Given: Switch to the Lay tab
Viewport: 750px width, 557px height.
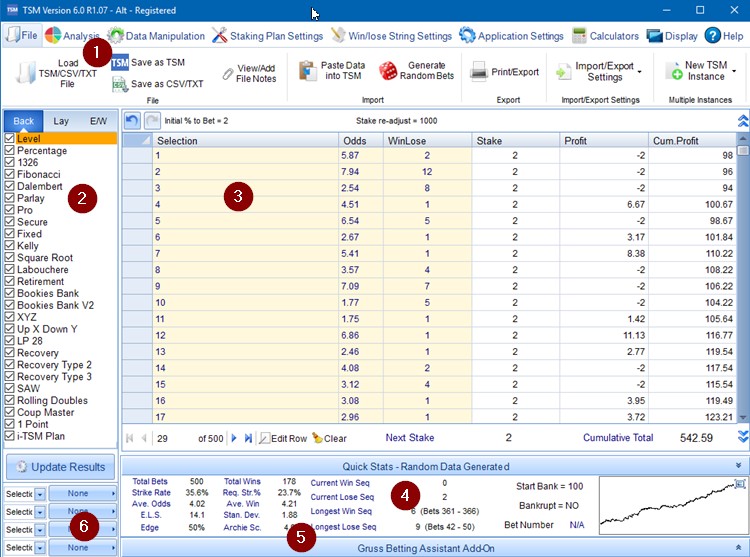Looking at the screenshot, I should 61,121.
